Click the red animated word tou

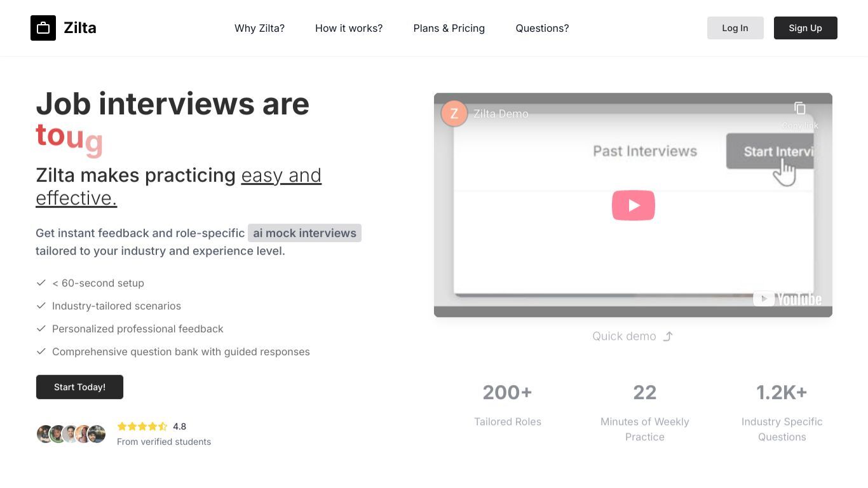point(69,137)
